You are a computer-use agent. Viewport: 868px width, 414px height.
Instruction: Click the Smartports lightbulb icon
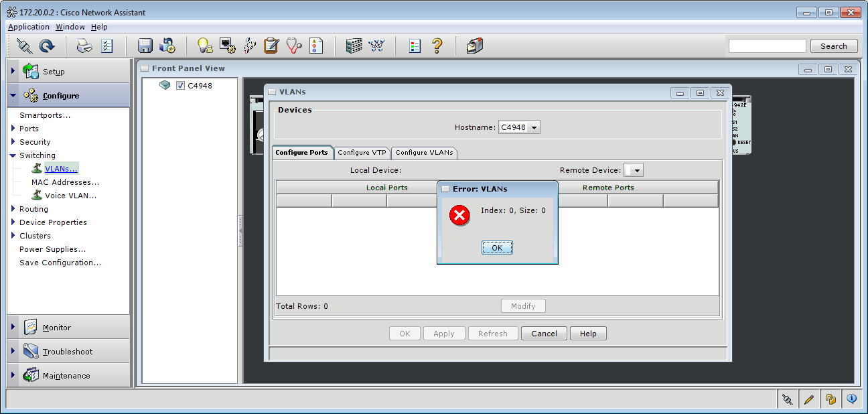205,46
